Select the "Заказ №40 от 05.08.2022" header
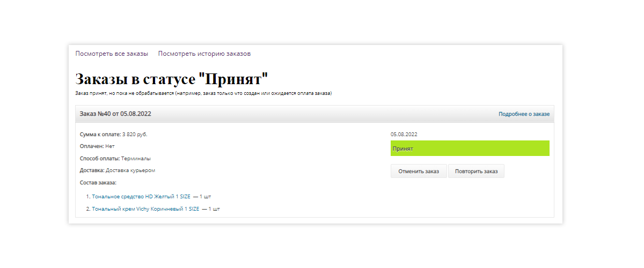Viewport: 644px width, 268px height. (314, 114)
